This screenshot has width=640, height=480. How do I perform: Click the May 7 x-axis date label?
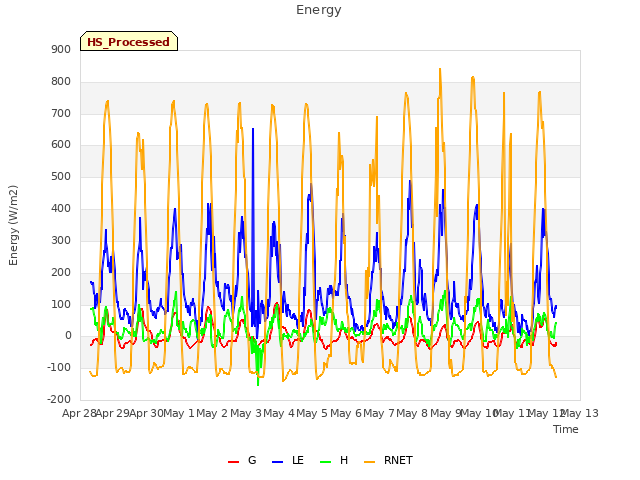tap(379, 413)
